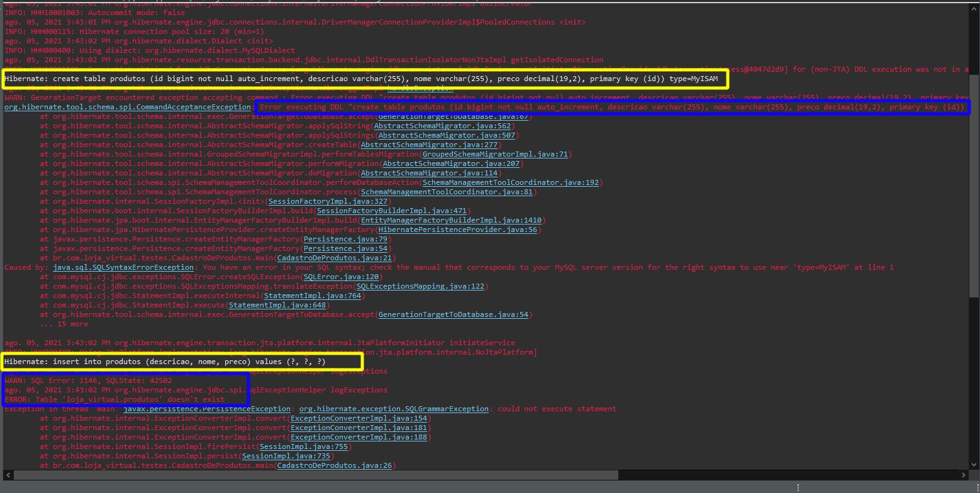
Task: Jump to ExceptionConverterImpl.java:181
Action: (x=359, y=428)
